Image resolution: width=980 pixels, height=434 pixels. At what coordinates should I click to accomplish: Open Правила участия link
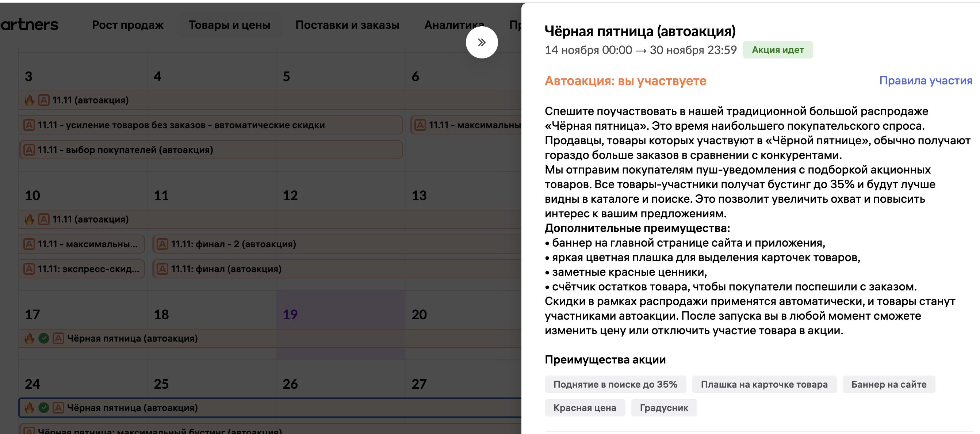(925, 80)
